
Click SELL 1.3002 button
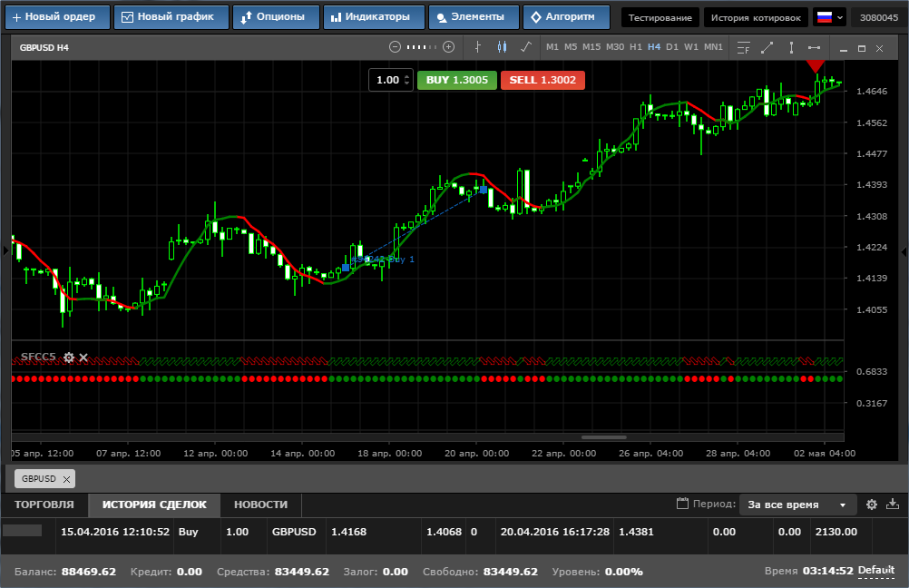coord(542,80)
